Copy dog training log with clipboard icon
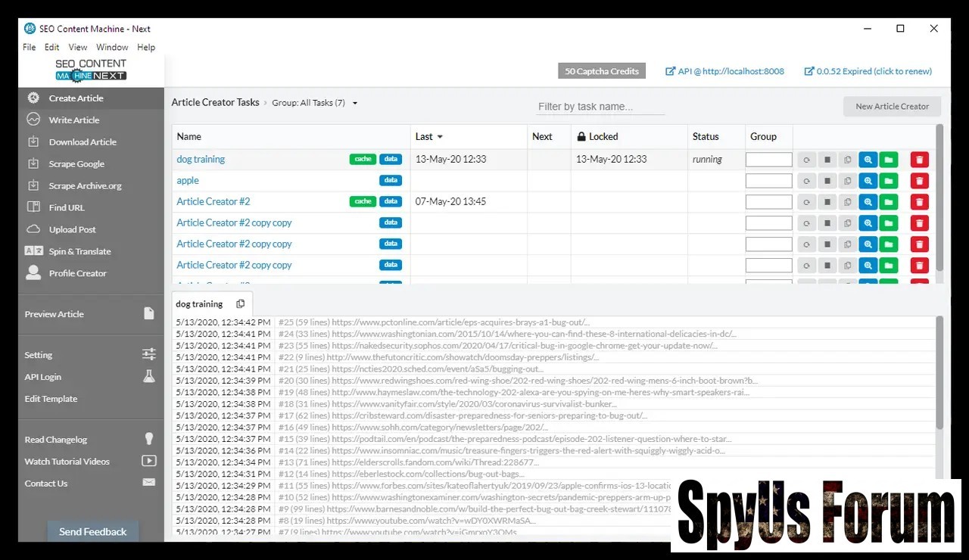The height and width of the screenshot is (560, 969). coord(241,304)
